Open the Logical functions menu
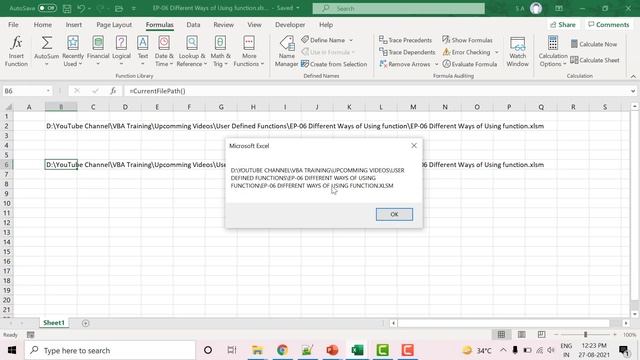The image size is (640, 360). click(x=121, y=51)
